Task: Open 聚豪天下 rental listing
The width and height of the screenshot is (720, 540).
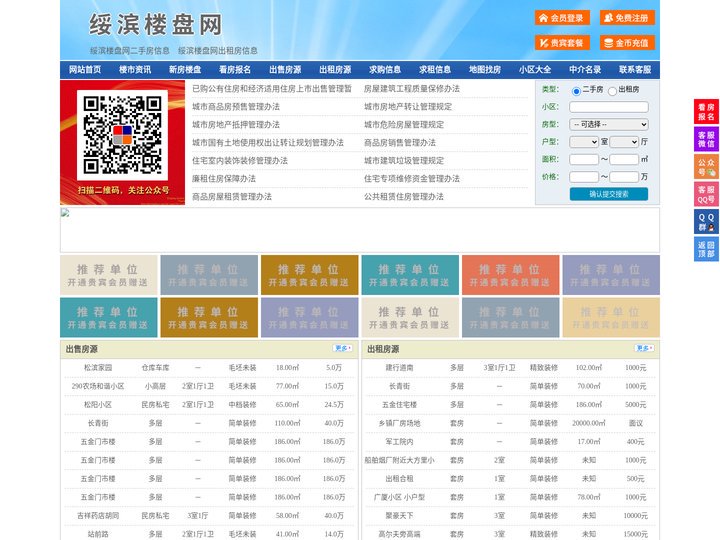Action: [x=399, y=516]
